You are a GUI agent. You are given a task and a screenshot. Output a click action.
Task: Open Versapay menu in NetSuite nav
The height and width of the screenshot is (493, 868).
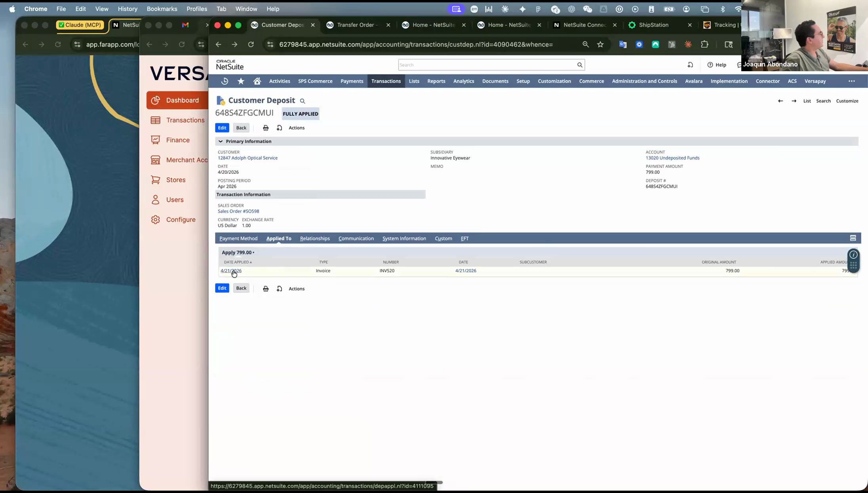(815, 81)
